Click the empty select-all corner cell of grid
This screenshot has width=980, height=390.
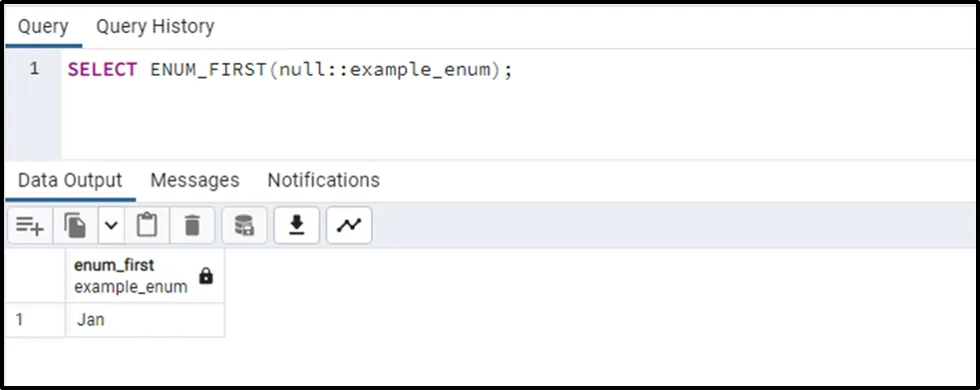tap(35, 275)
